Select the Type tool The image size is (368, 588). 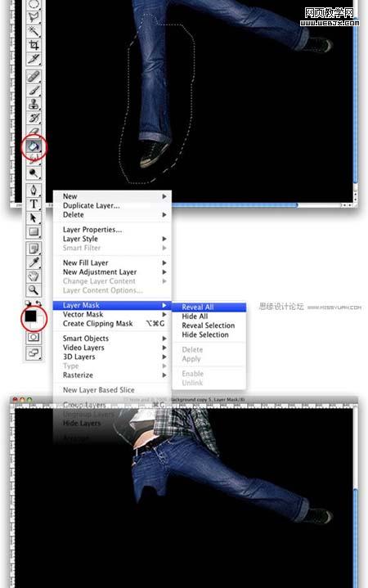click(34, 204)
